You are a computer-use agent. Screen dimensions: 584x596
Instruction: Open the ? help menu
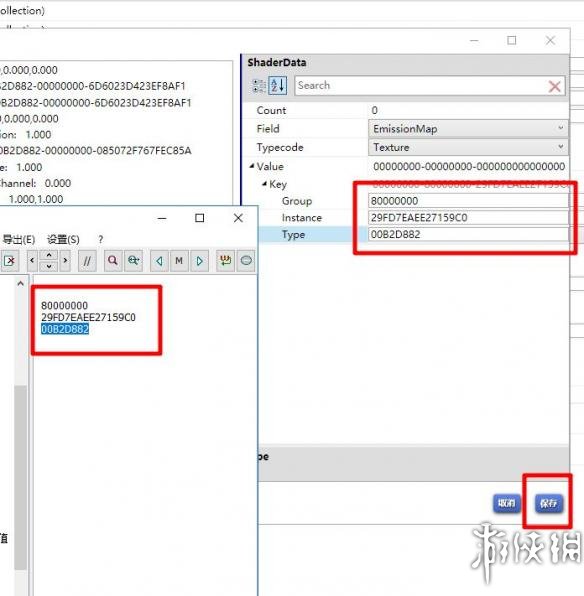100,239
